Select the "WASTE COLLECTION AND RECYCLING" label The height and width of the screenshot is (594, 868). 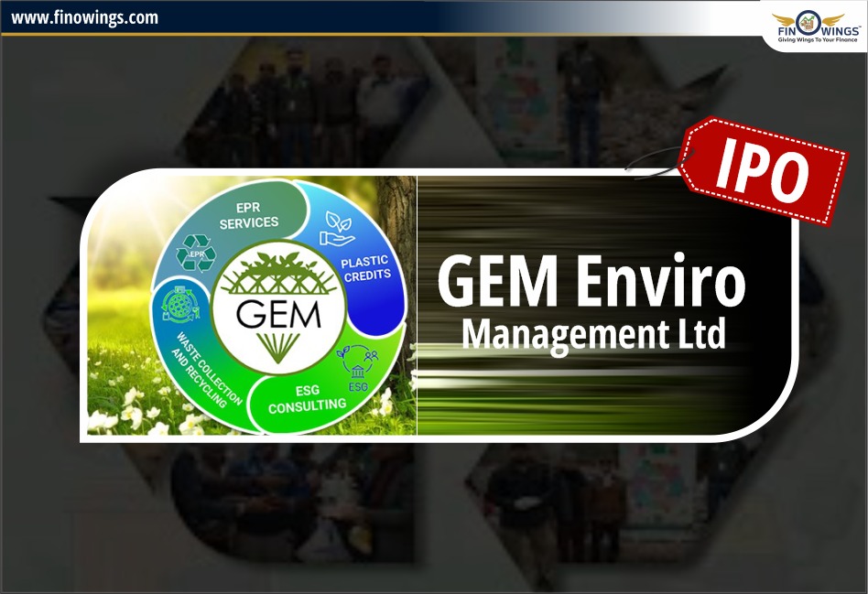205,371
